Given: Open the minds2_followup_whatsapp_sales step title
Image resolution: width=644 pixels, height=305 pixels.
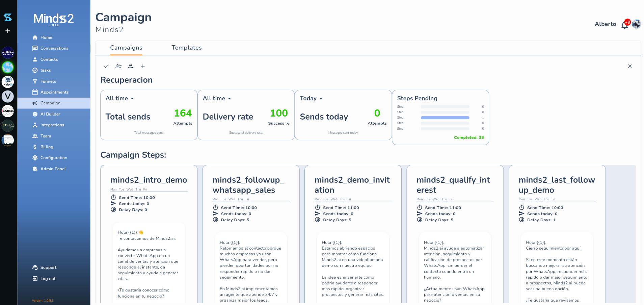Looking at the screenshot, I should click(x=248, y=185).
